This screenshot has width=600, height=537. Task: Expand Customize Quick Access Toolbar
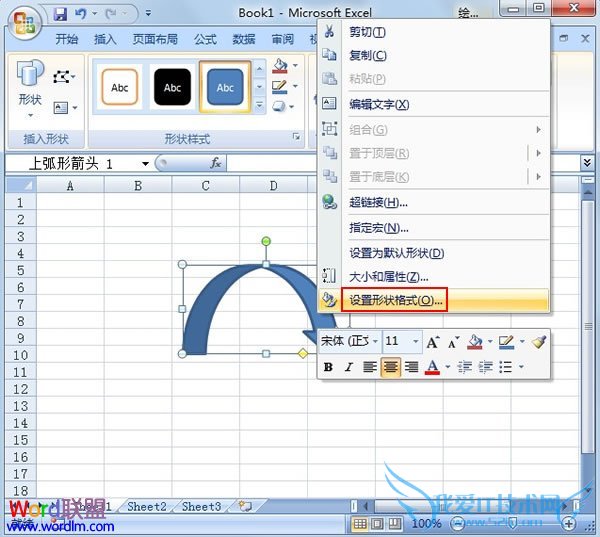click(148, 14)
